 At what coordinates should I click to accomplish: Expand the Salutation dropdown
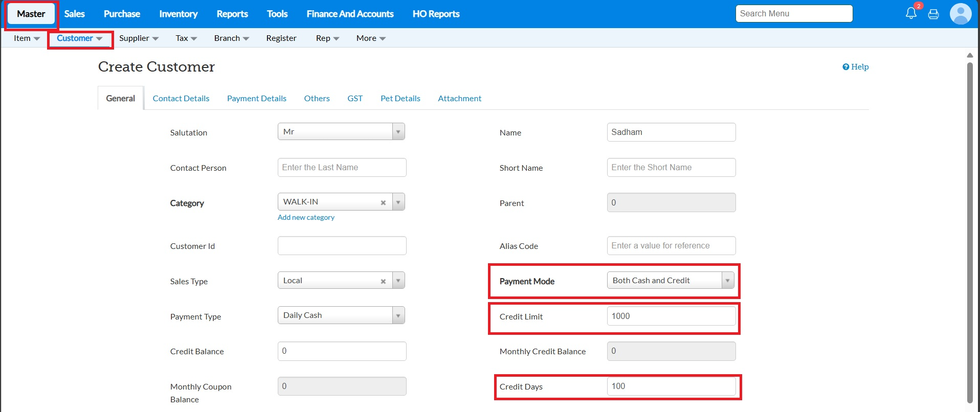398,132
